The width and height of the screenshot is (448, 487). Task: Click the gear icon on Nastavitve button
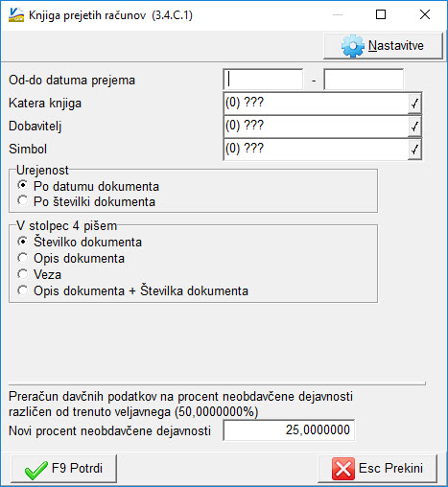pyautogui.click(x=352, y=46)
